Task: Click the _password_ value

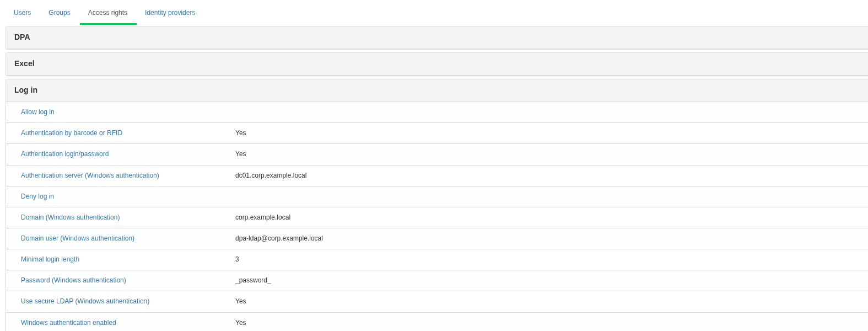Action: coord(253,280)
